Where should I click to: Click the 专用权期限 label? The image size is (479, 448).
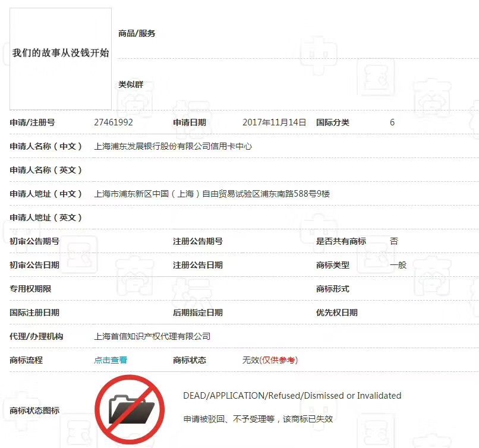30,289
